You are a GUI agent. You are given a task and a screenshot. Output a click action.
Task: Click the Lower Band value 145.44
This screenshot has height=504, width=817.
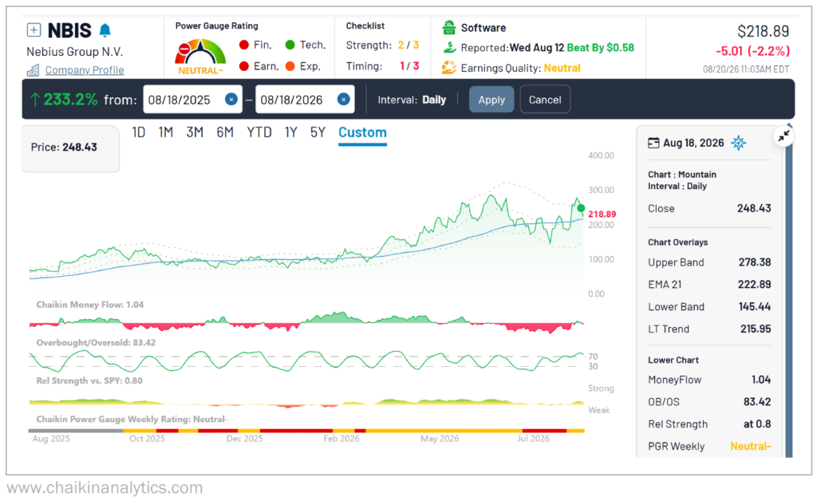755,307
